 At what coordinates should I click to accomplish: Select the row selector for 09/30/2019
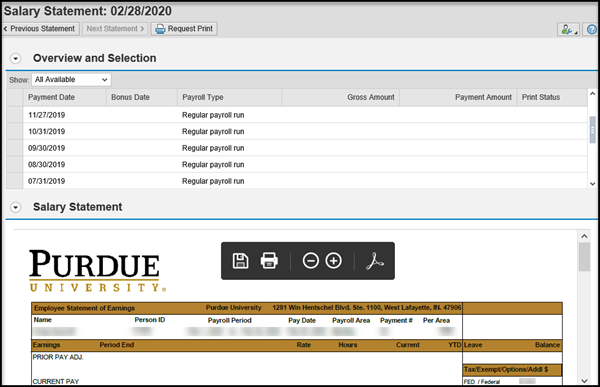pos(15,148)
